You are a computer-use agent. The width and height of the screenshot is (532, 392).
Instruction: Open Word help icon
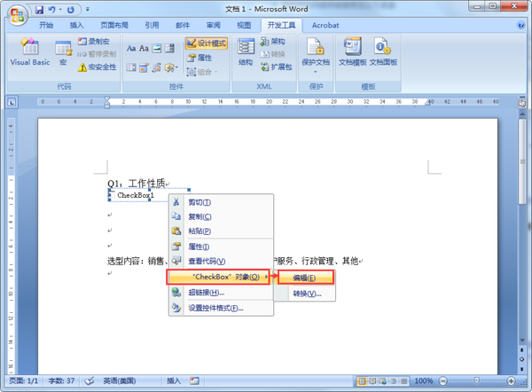point(520,25)
